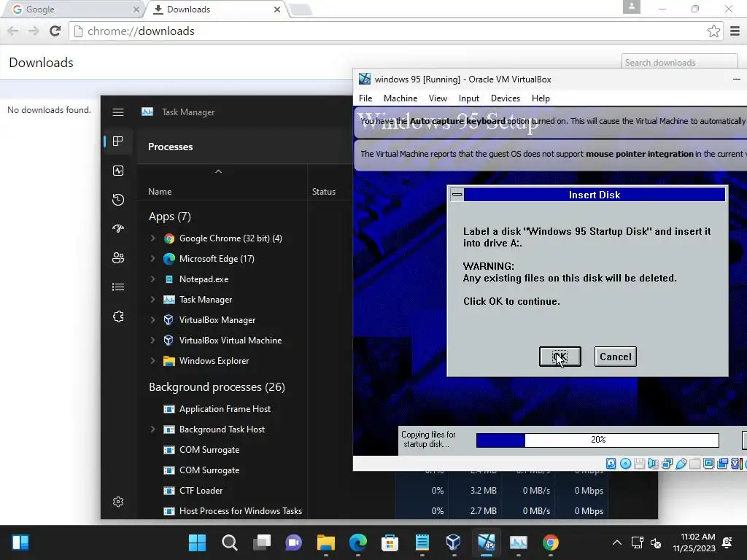Expand Microsoft Edge (17) process group
The width and height of the screenshot is (747, 560).
click(152, 259)
